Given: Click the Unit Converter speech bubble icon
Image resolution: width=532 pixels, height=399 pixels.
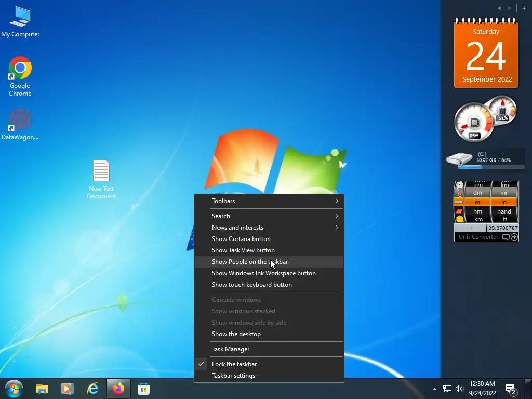Looking at the screenshot, I should [x=506, y=237].
